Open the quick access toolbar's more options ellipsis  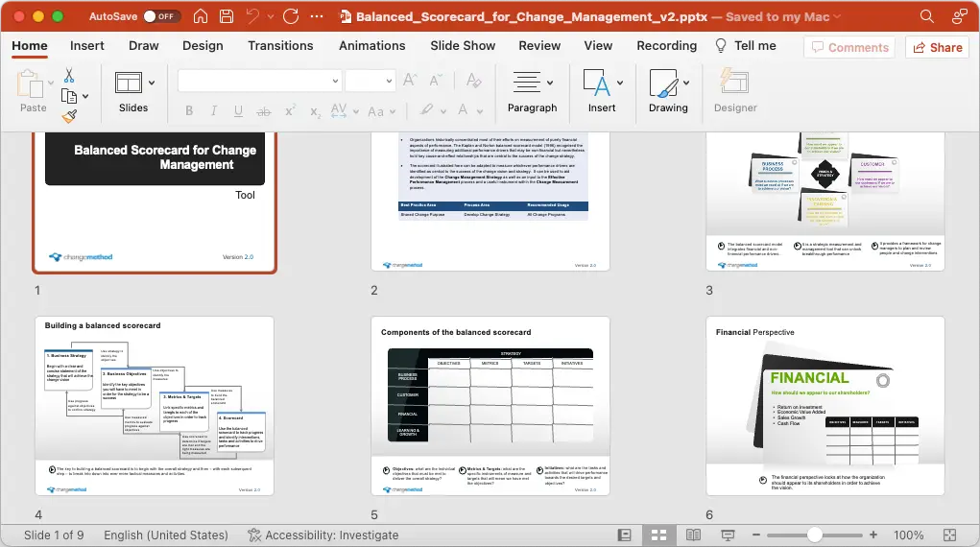[x=317, y=16]
